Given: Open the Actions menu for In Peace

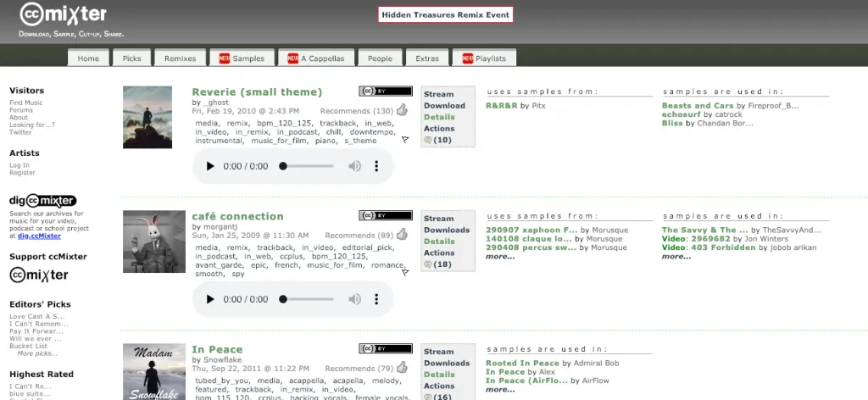Looking at the screenshot, I should click(x=439, y=386).
